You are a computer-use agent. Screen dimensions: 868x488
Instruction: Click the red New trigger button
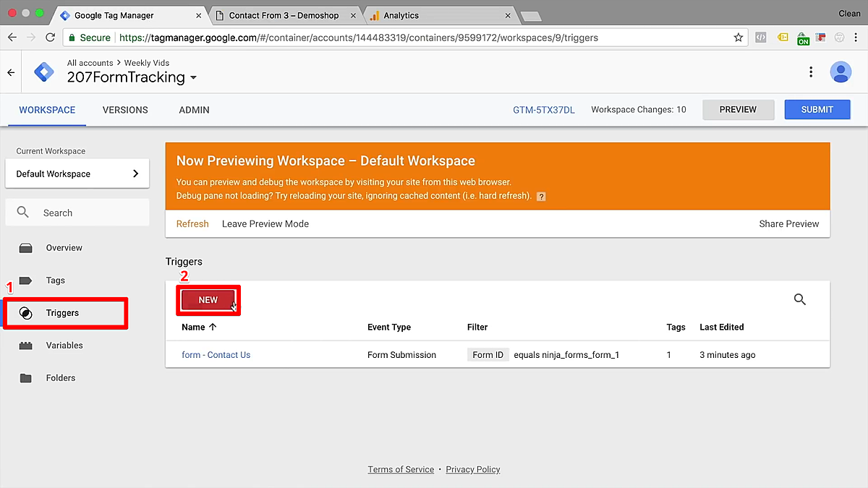208,300
